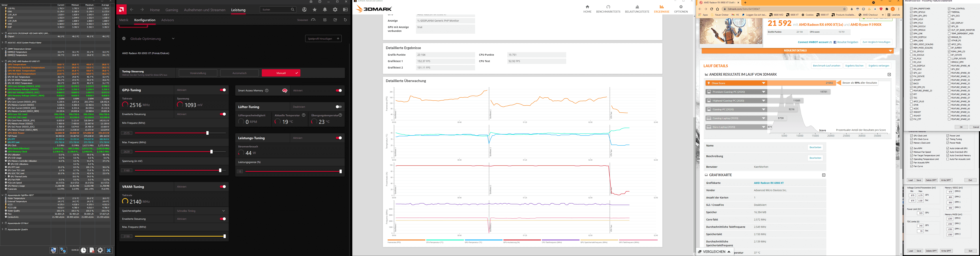980x256 pixels.
Task: Expand Highend-Gaming-PC (2020) row arrow
Action: pos(763,101)
